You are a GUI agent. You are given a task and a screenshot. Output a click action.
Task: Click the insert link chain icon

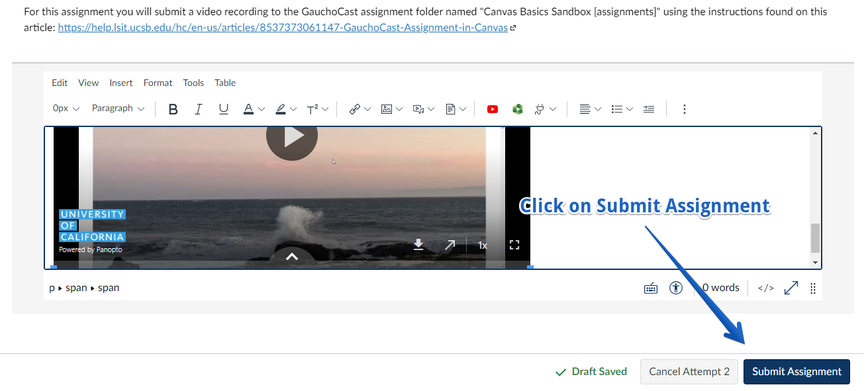(355, 109)
